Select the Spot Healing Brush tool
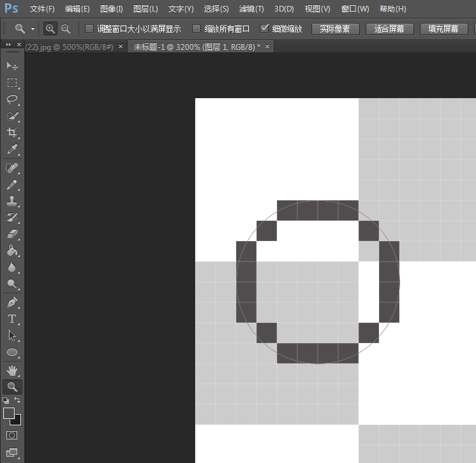Viewport: 476px width, 463px height. click(12, 168)
